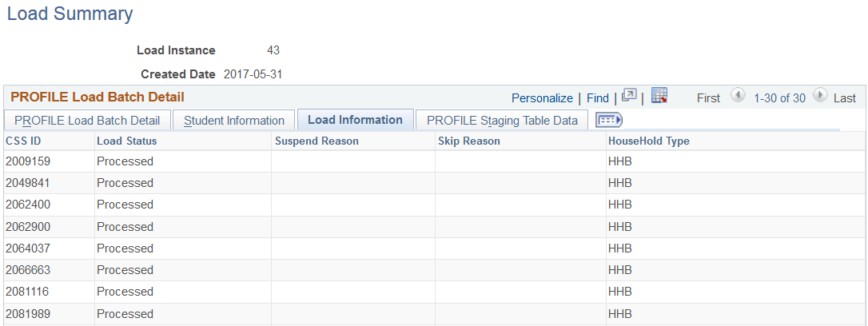Viewport: 868px width, 326px height.
Task: Download grid to Excel icon
Action: (x=659, y=96)
